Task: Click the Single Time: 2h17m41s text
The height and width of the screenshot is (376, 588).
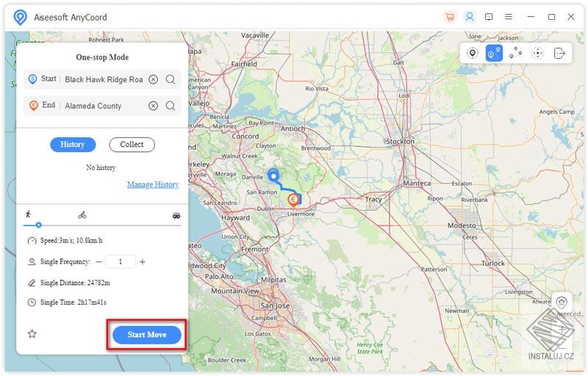Action: pyautogui.click(x=73, y=303)
